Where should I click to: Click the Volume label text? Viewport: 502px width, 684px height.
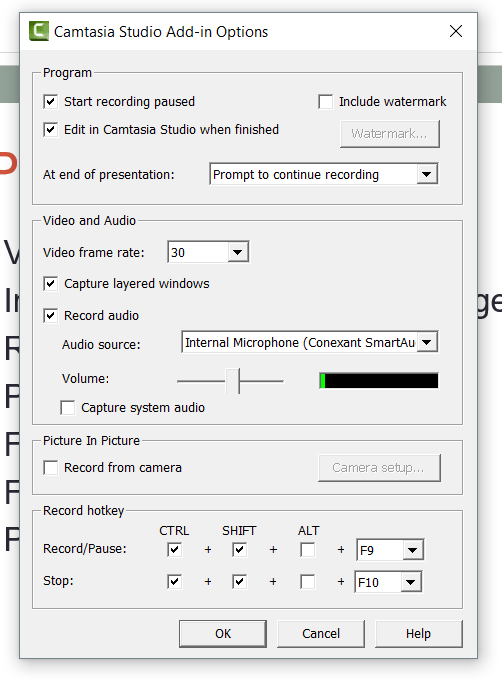(85, 379)
